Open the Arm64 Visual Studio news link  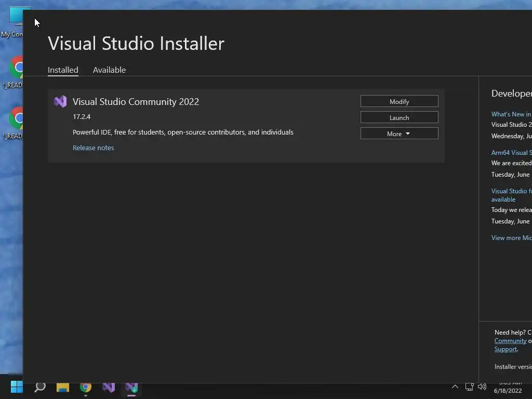(511, 153)
